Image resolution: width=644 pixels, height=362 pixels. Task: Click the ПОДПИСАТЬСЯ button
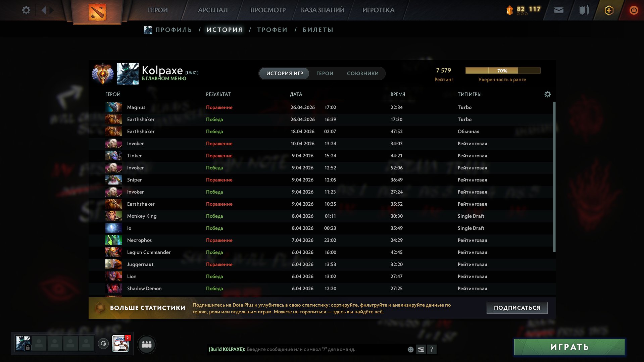point(517,308)
